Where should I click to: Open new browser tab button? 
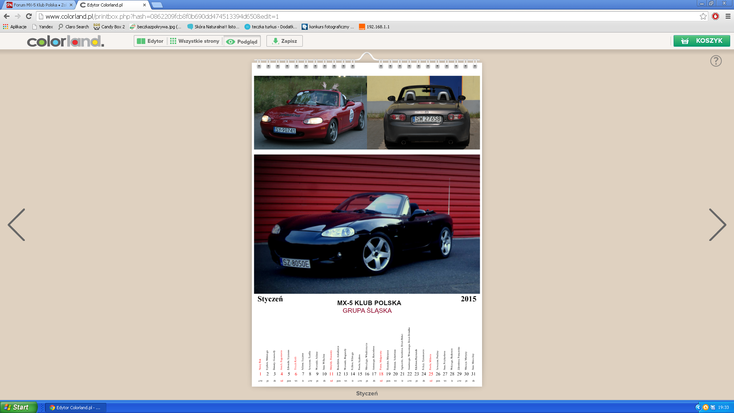click(157, 5)
